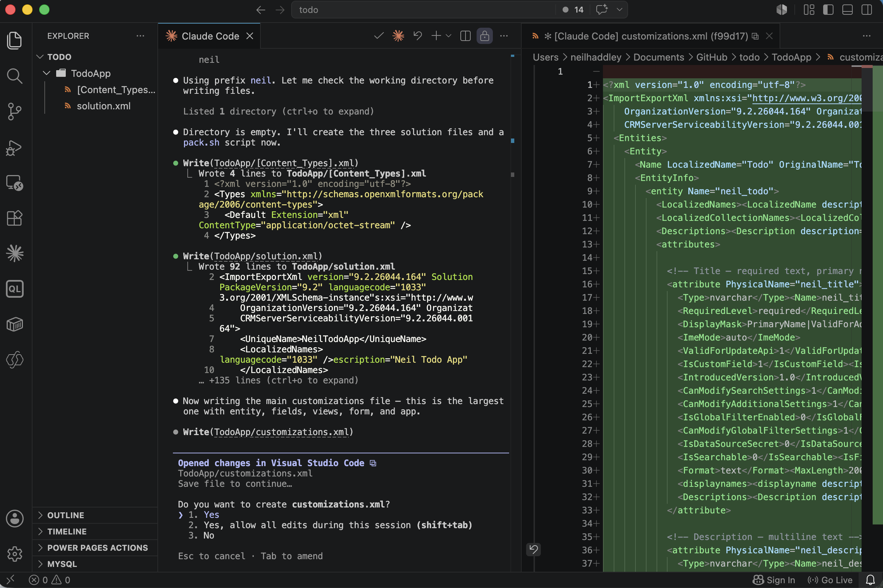Split the Claude Code editor
Viewport: 883px width, 588px height.
click(x=465, y=36)
